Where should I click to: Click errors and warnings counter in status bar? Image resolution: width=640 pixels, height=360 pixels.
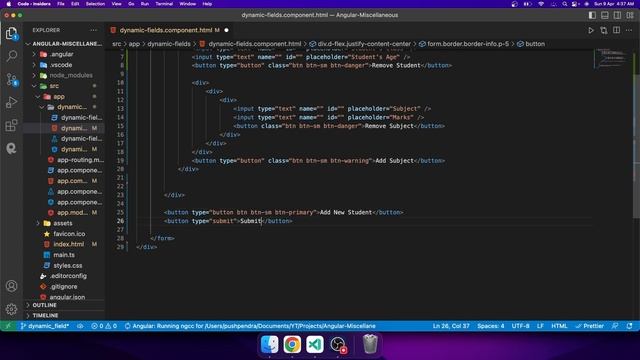(104, 326)
